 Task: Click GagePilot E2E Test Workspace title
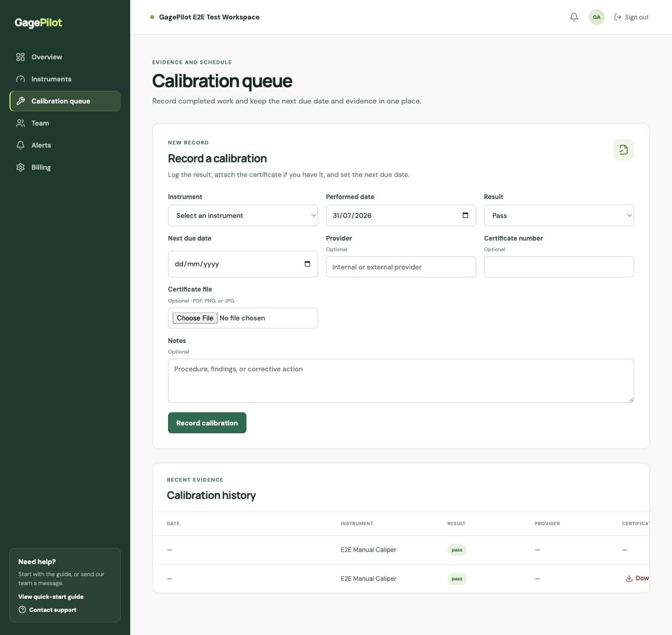(x=209, y=17)
